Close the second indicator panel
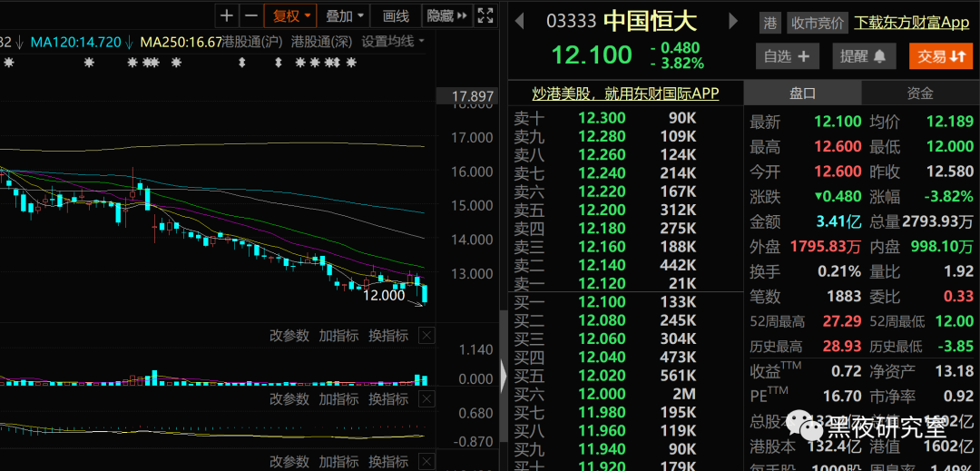 point(426,399)
